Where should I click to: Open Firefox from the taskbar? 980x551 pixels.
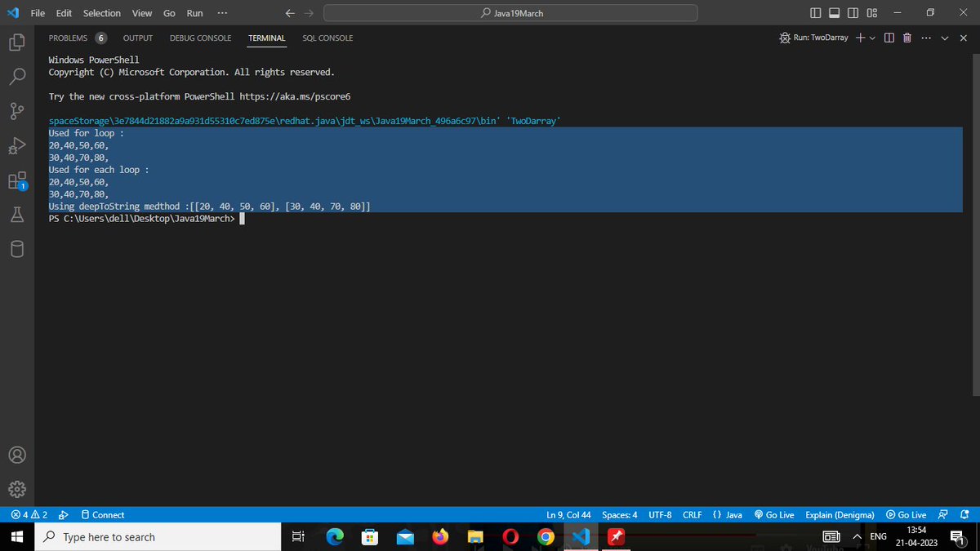pyautogui.click(x=440, y=537)
